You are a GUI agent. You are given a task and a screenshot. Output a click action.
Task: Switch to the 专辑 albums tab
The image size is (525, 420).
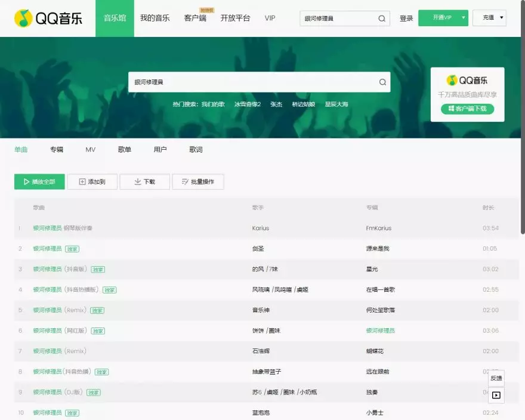point(57,150)
